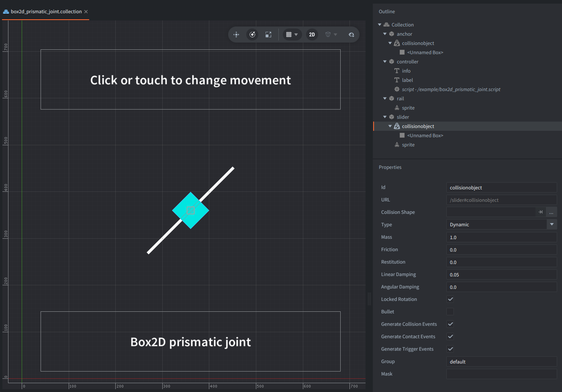Image resolution: width=562 pixels, height=392 pixels.
Task: Click the rail sprite component icon
Action: pos(397,108)
